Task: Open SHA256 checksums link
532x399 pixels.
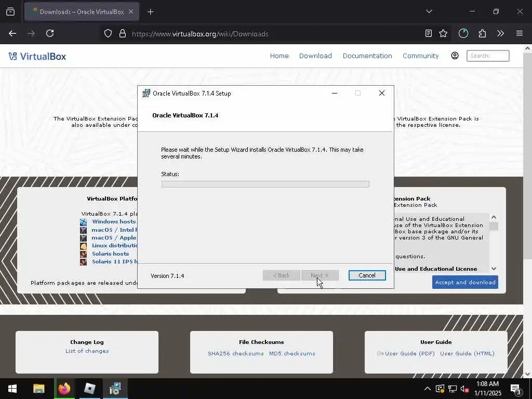Action: pos(236,353)
